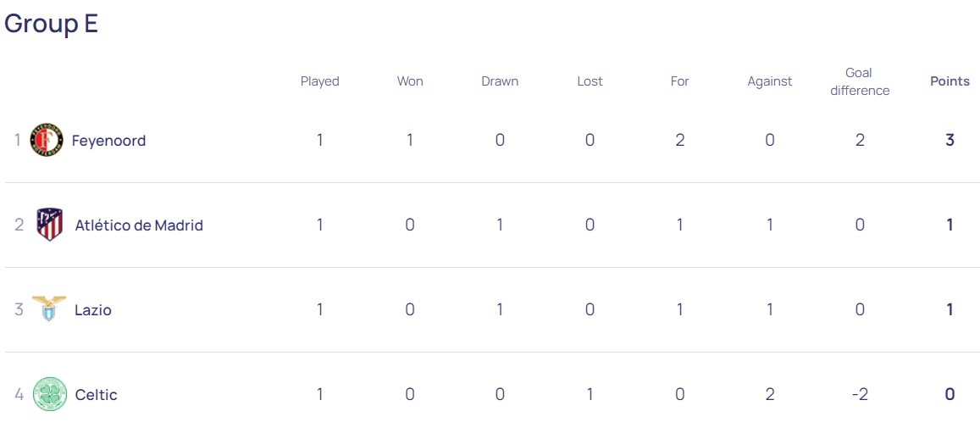980x428 pixels.
Task: Select the Lazio team name
Action: coord(93,309)
